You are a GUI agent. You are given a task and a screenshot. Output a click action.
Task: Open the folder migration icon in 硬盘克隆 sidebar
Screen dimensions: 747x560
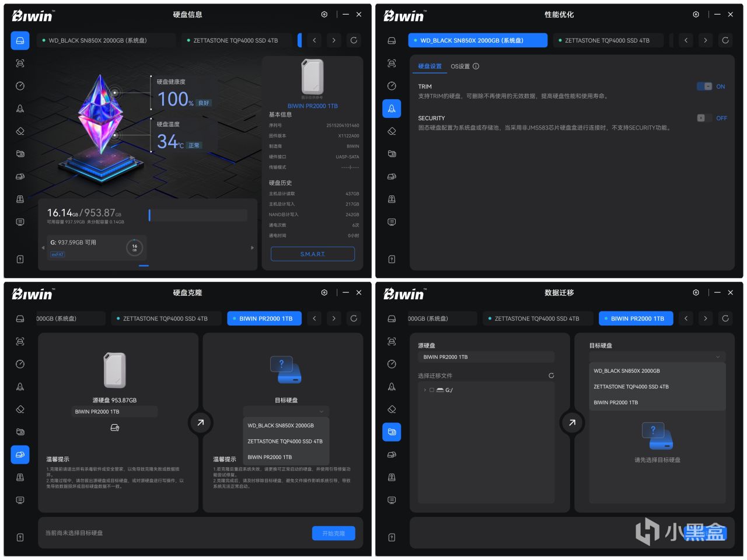pyautogui.click(x=20, y=432)
